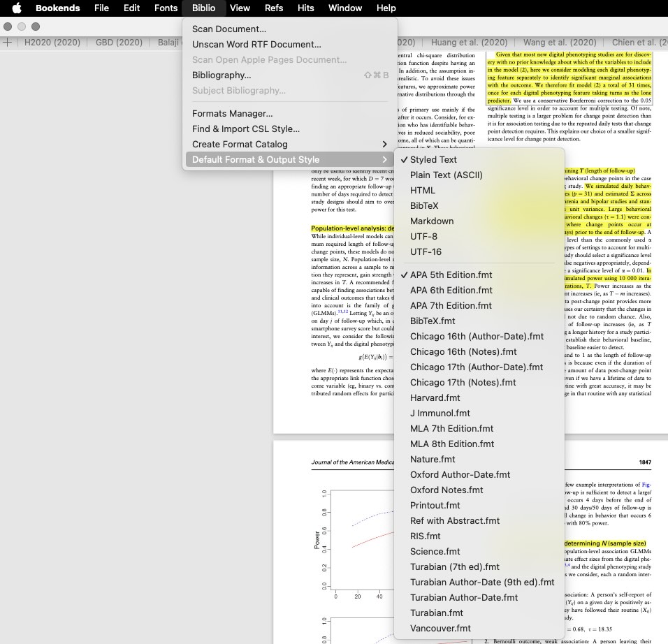Select APA 6th Edition.fmt format
668x644 pixels.
[479, 290]
